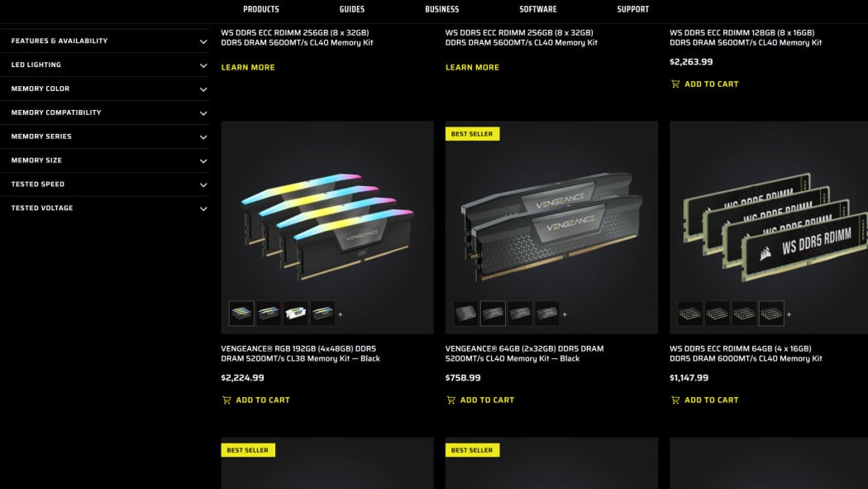Open the Support menu

(x=632, y=9)
